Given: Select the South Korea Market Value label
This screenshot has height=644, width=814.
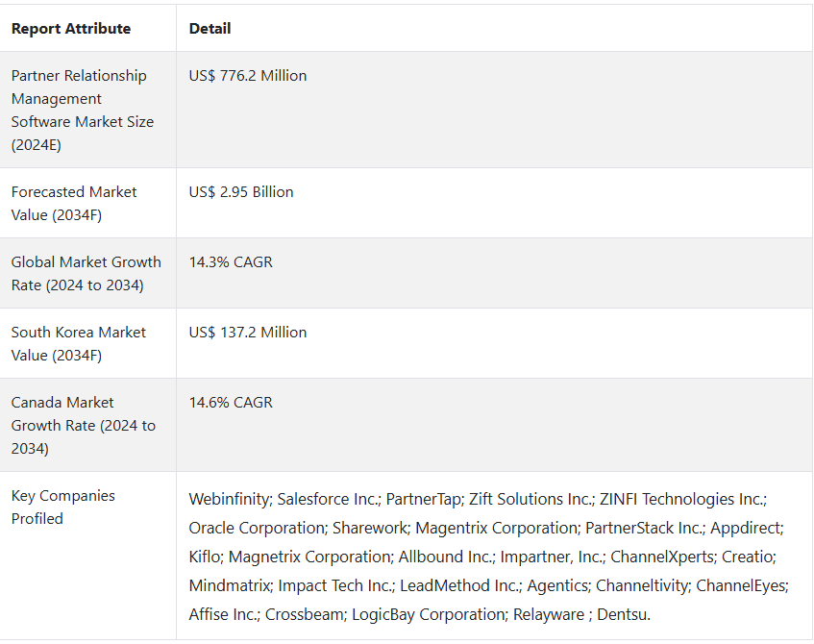Looking at the screenshot, I should click(x=79, y=344).
